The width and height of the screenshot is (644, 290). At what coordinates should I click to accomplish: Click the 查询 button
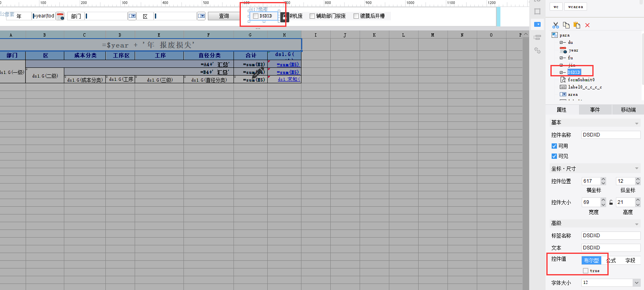(224, 16)
